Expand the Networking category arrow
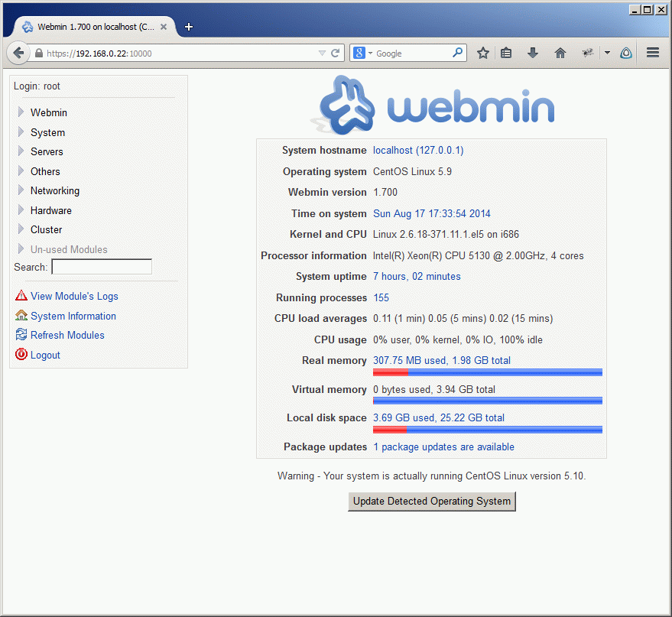 (21, 190)
